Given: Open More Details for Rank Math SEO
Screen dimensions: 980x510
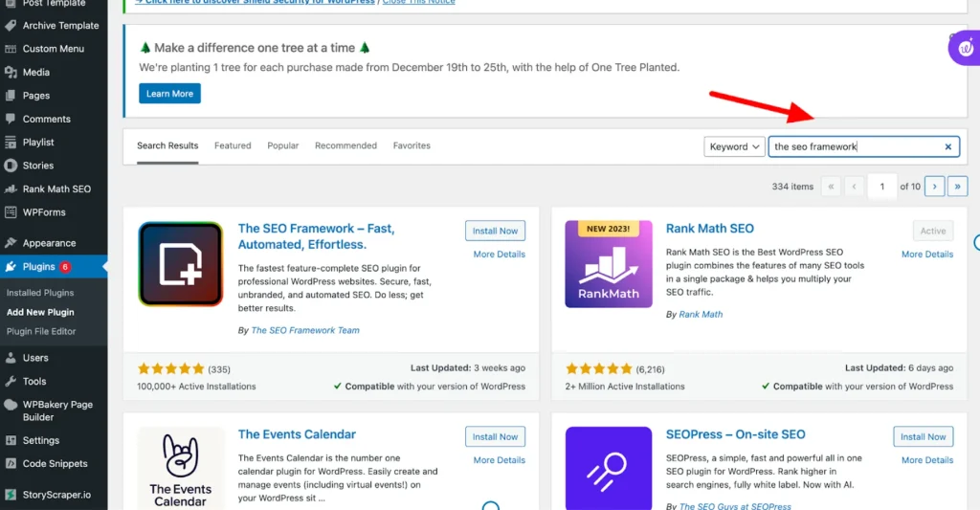Looking at the screenshot, I should click(x=926, y=255).
